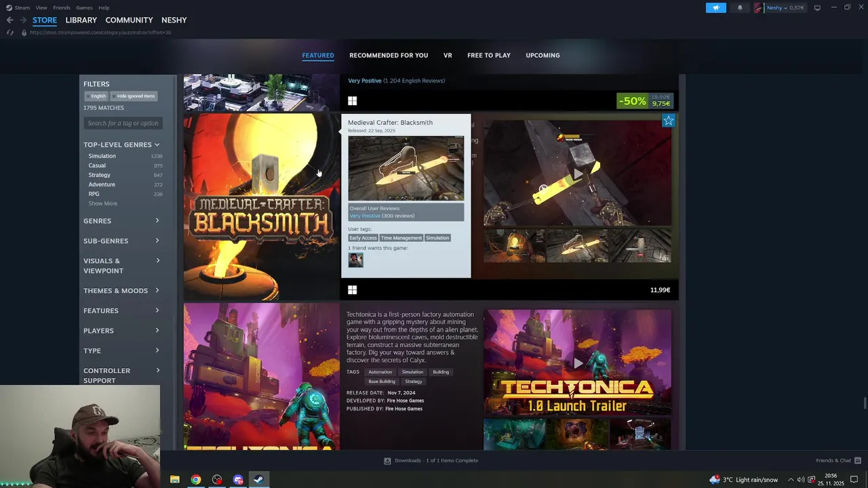868x488 pixels.
Task: Click the wishlist star on Medieval Crafter capsule
Action: pyautogui.click(x=668, y=121)
